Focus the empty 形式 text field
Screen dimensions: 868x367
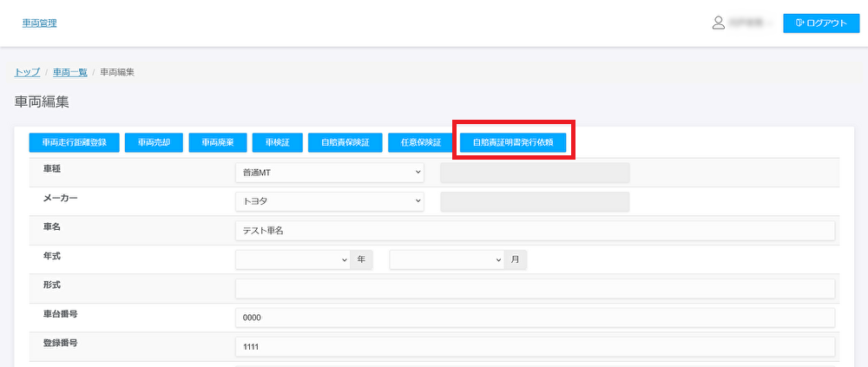534,288
